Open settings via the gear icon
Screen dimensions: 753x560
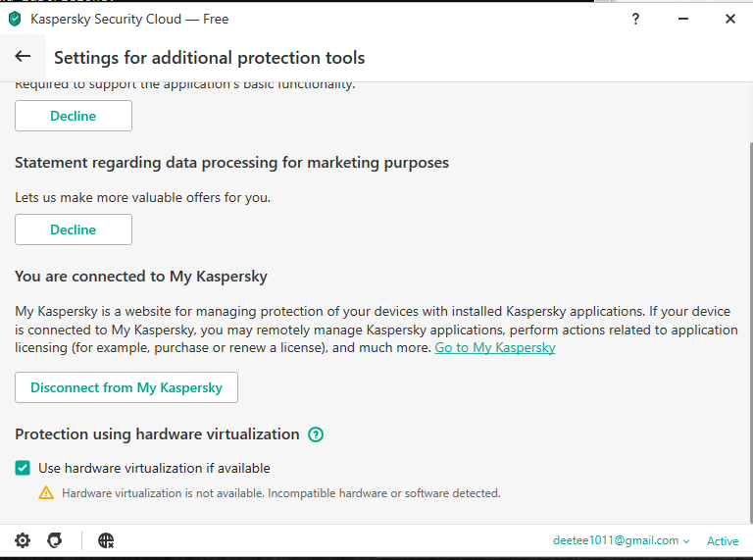coord(23,540)
